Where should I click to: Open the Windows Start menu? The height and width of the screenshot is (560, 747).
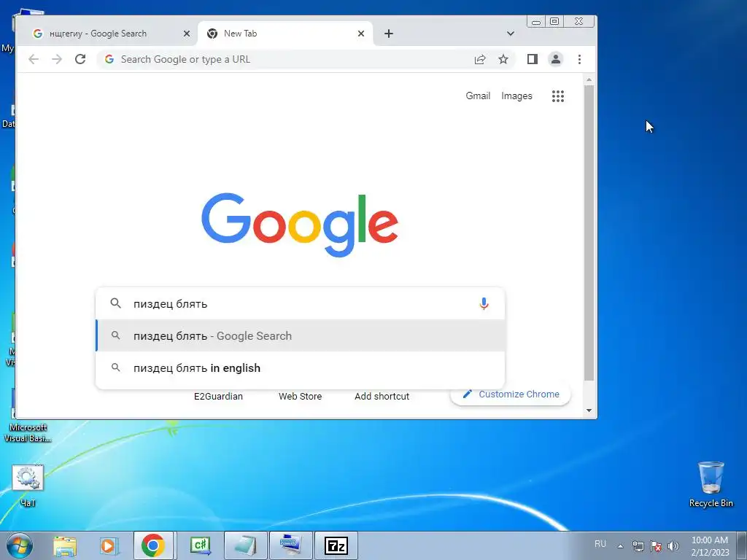19,545
